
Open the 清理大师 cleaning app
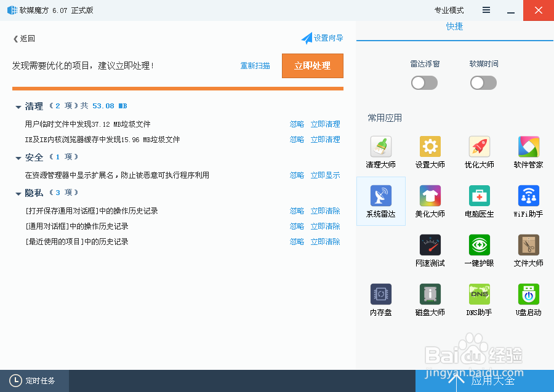tap(380, 146)
